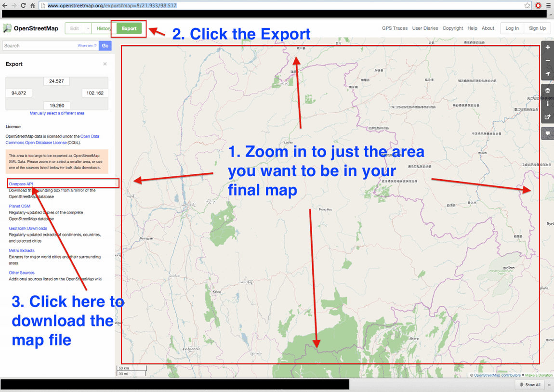Click the north latitude field 24.527
The height and width of the screenshot is (392, 554).
click(56, 81)
